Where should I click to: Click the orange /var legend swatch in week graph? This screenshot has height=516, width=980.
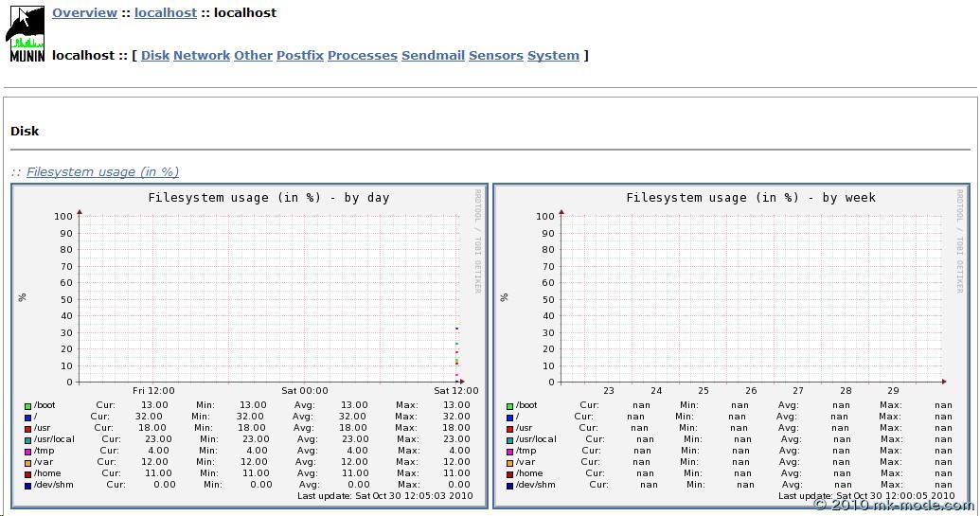509,463
